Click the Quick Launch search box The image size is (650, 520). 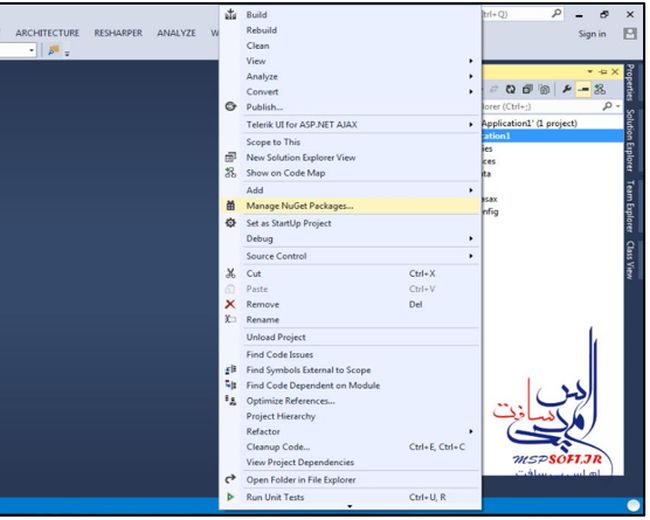point(522,14)
